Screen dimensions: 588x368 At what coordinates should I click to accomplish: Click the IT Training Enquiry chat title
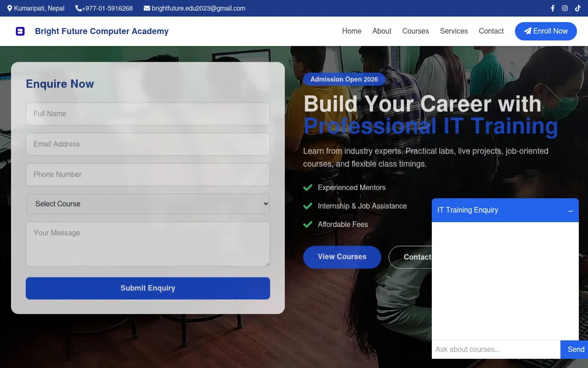pos(468,210)
